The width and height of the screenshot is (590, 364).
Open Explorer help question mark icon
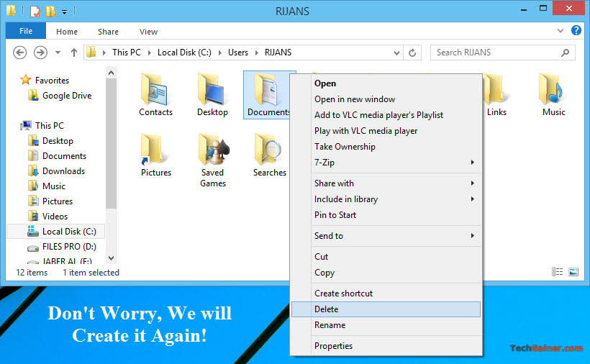576,30
